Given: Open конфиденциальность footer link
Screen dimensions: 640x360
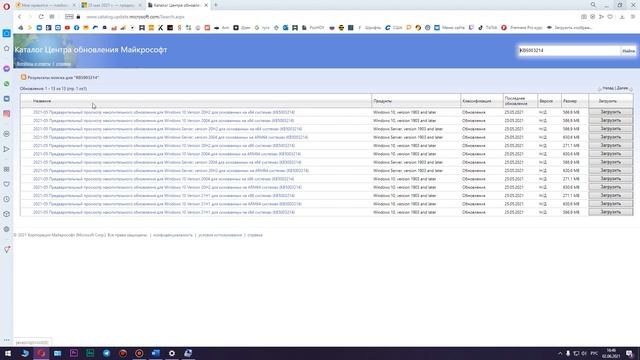Looking at the screenshot, I should pyautogui.click(x=173, y=235).
